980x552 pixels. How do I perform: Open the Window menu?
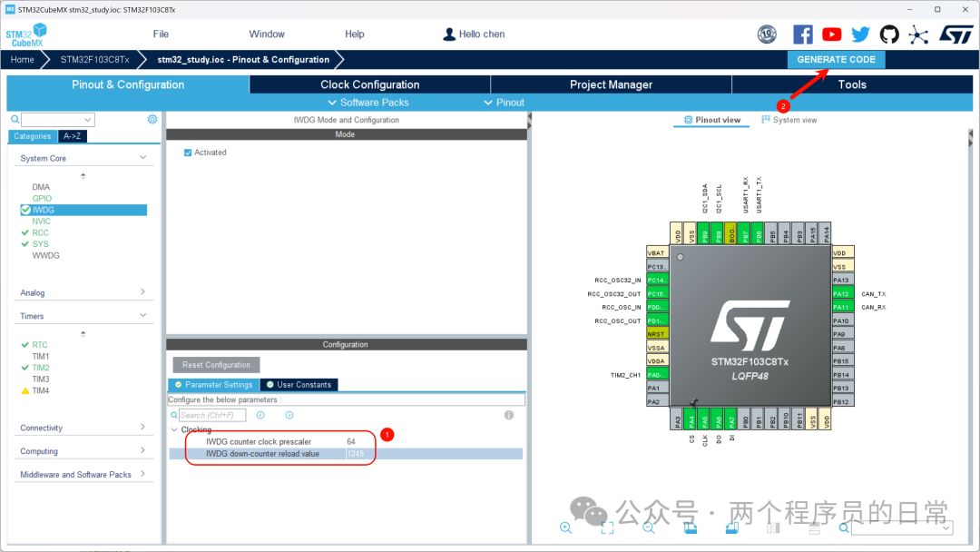[x=267, y=34]
